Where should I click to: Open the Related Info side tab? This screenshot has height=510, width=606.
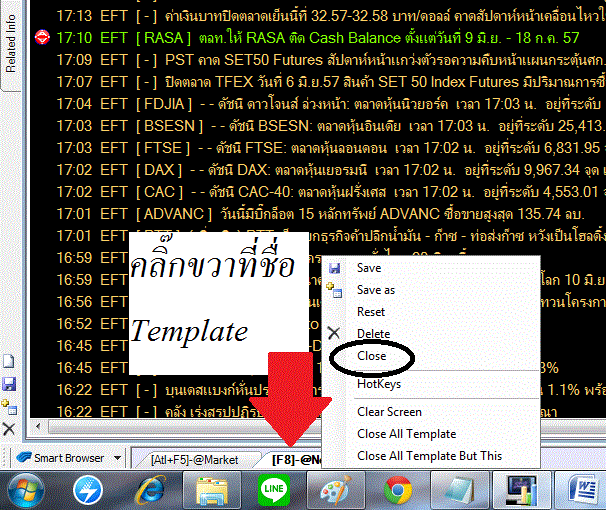click(11, 45)
